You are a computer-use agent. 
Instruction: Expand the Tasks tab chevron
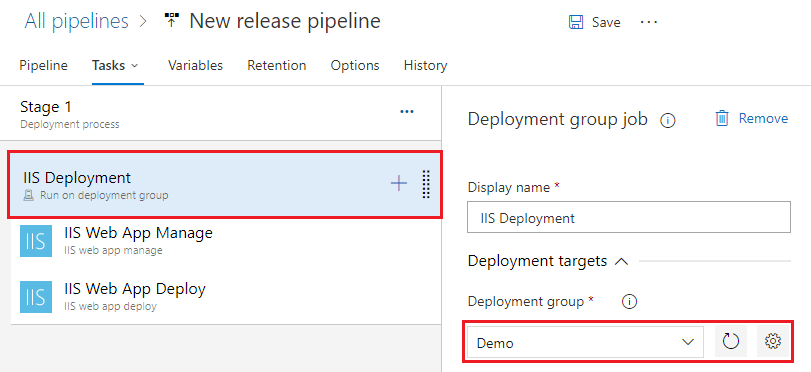pos(135,66)
